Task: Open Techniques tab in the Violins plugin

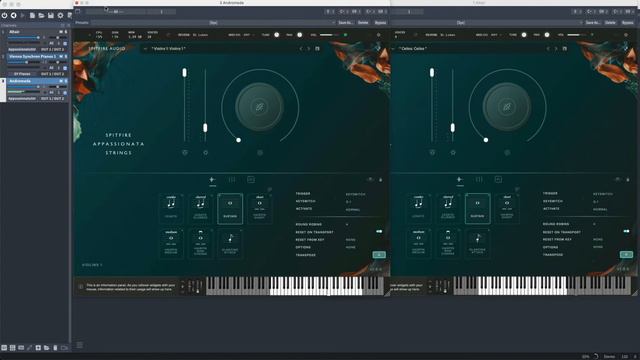Action: tap(212, 181)
